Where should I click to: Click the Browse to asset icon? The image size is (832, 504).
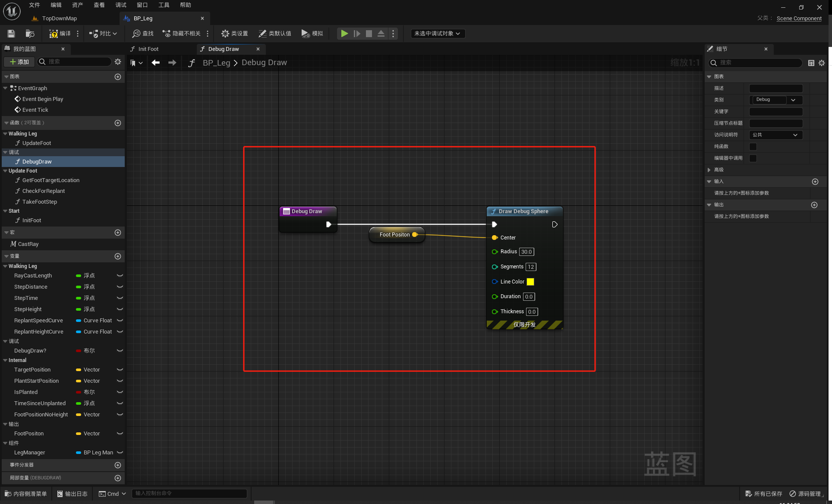pos(30,34)
